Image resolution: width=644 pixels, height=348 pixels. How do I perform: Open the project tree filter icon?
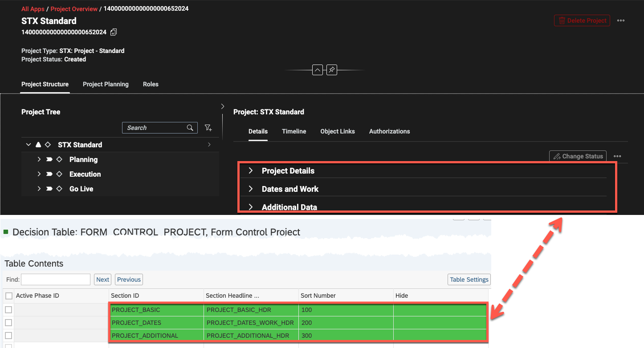click(208, 128)
